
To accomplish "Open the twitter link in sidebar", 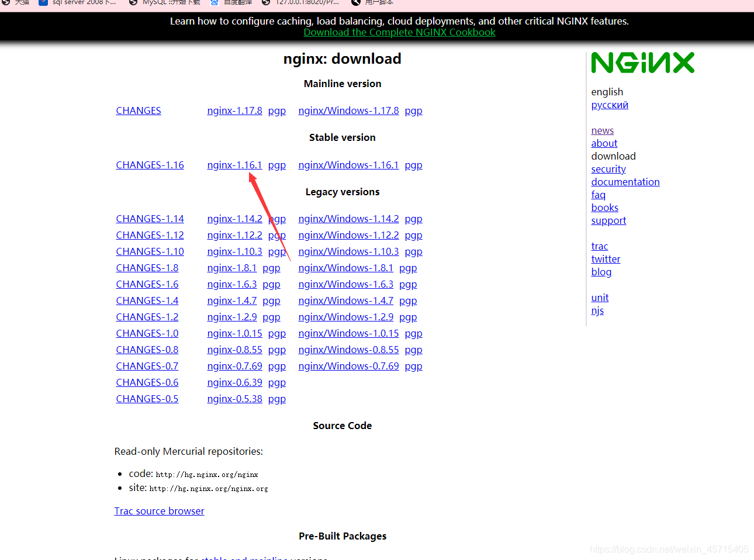I will click(606, 259).
